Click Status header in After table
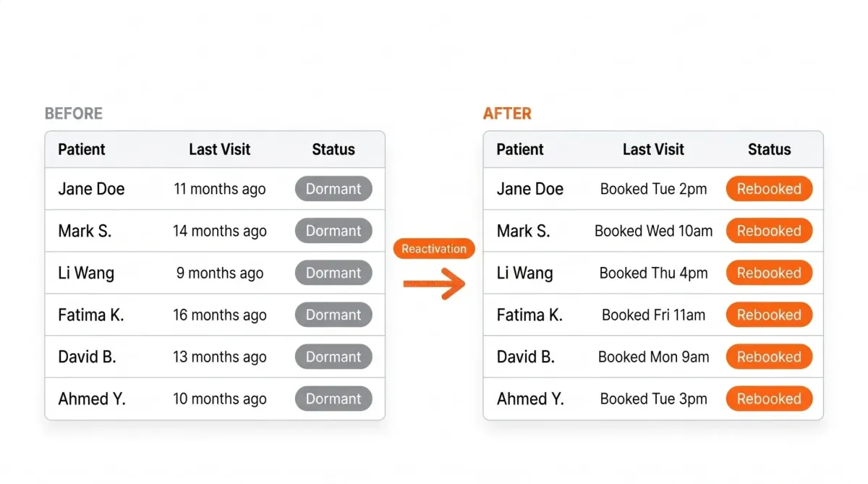 click(769, 150)
